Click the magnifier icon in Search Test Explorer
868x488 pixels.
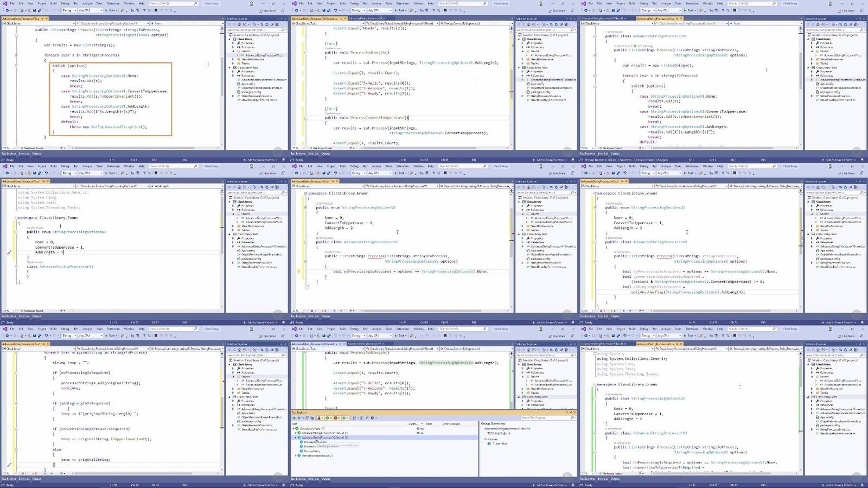[571, 417]
